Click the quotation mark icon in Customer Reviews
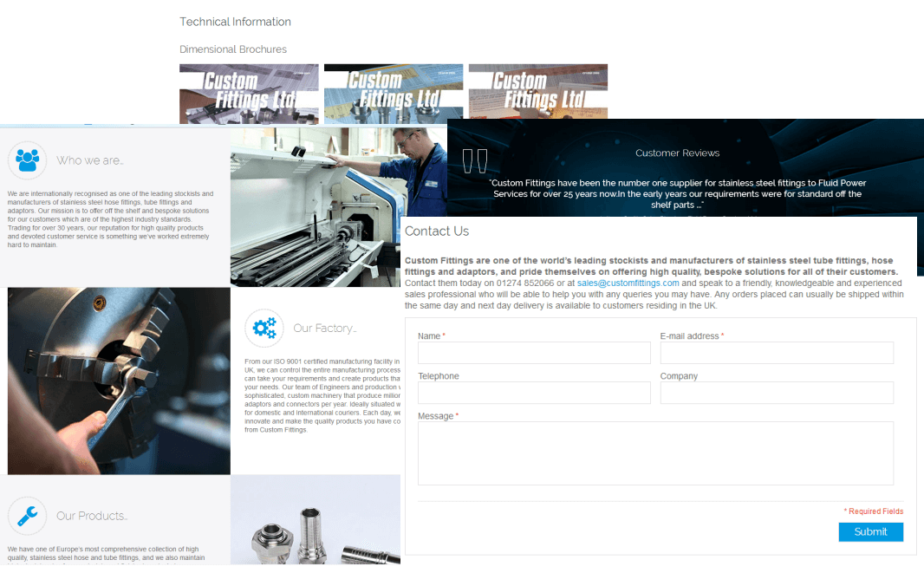 [474, 161]
